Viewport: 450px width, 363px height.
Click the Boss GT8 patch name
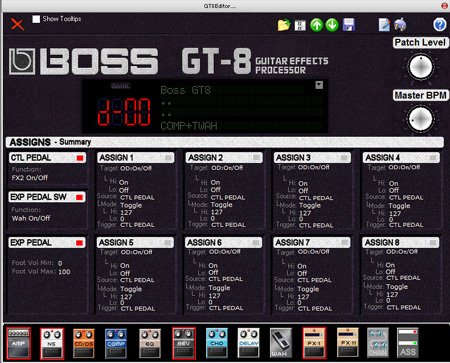(185, 90)
